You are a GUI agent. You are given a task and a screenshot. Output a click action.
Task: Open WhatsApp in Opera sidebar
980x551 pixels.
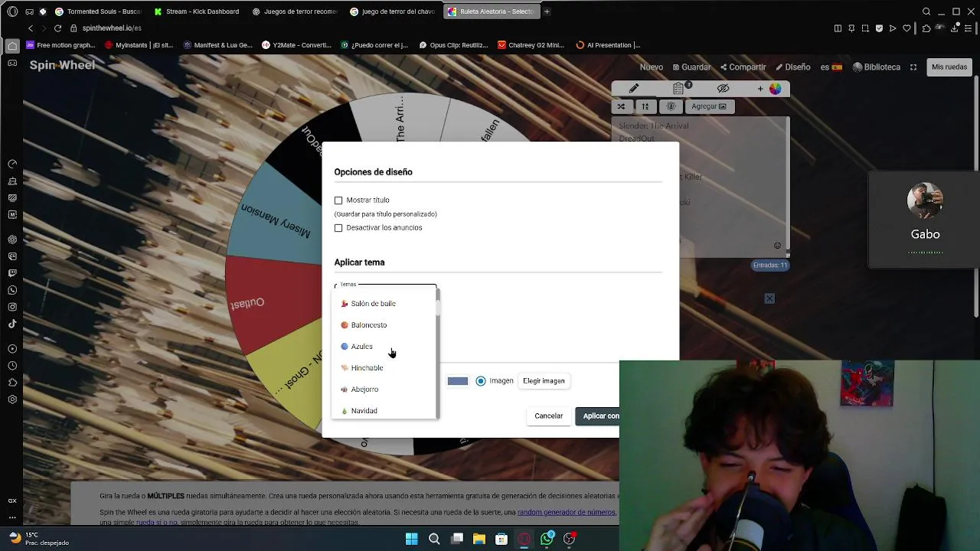point(12,290)
